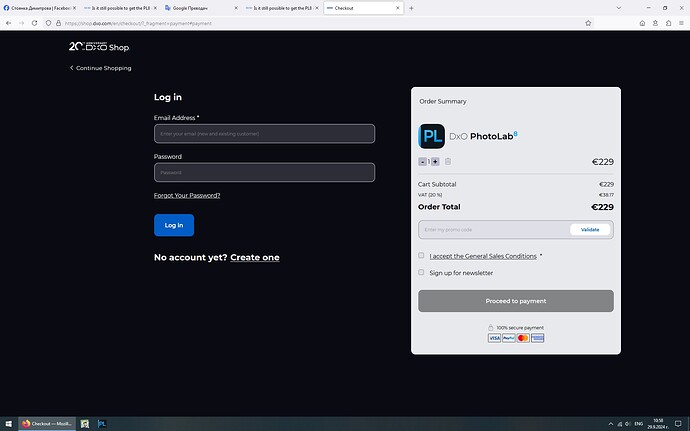
Task: Open the Firefox application menu
Action: pyautogui.click(x=681, y=23)
